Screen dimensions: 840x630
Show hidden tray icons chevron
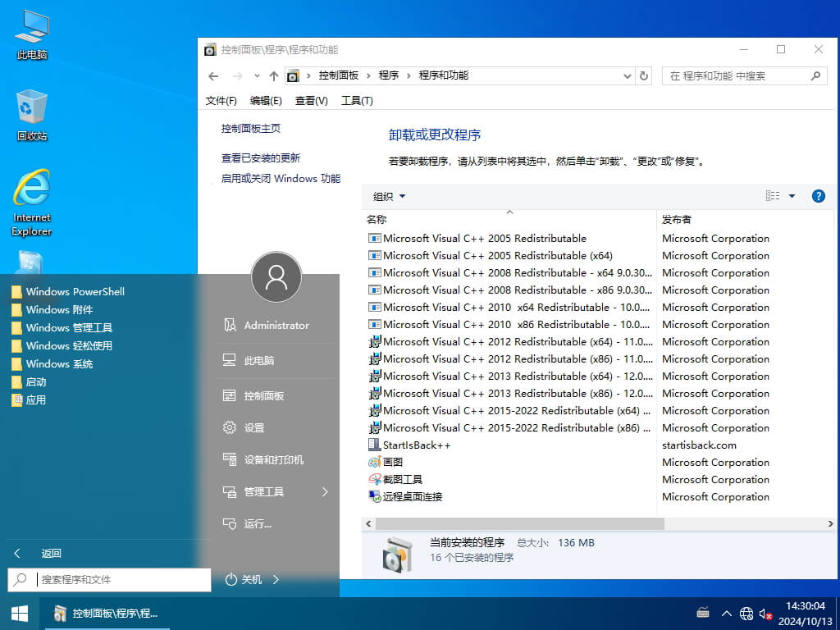click(726, 613)
